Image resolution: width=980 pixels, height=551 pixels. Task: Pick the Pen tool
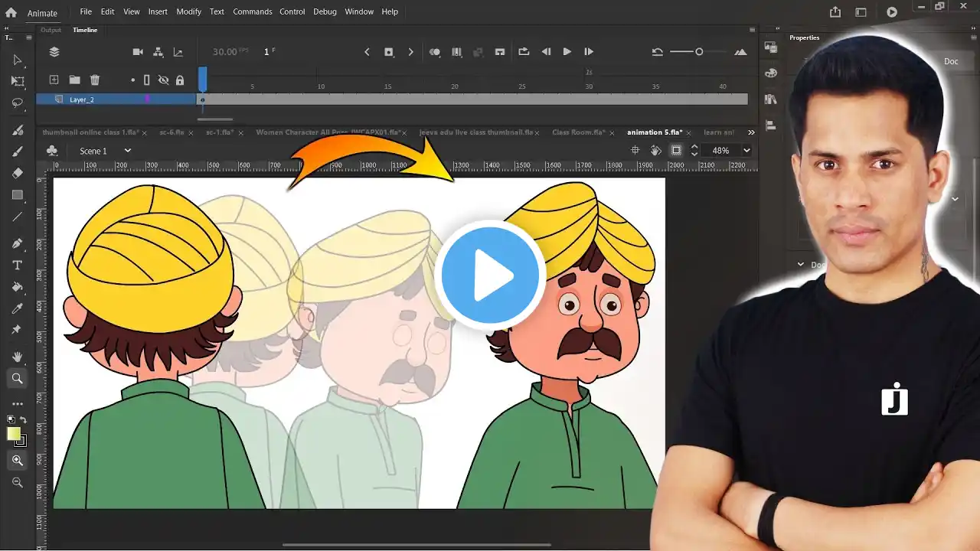click(x=18, y=243)
